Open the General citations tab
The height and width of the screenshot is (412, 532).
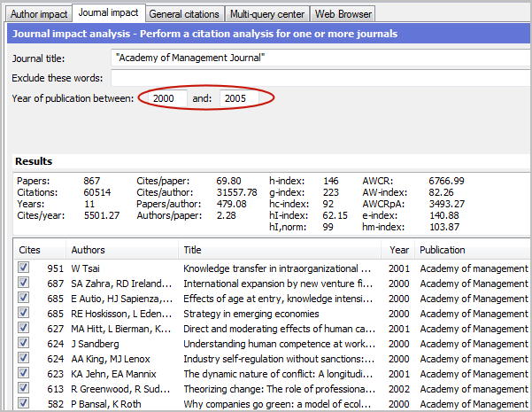(x=184, y=14)
